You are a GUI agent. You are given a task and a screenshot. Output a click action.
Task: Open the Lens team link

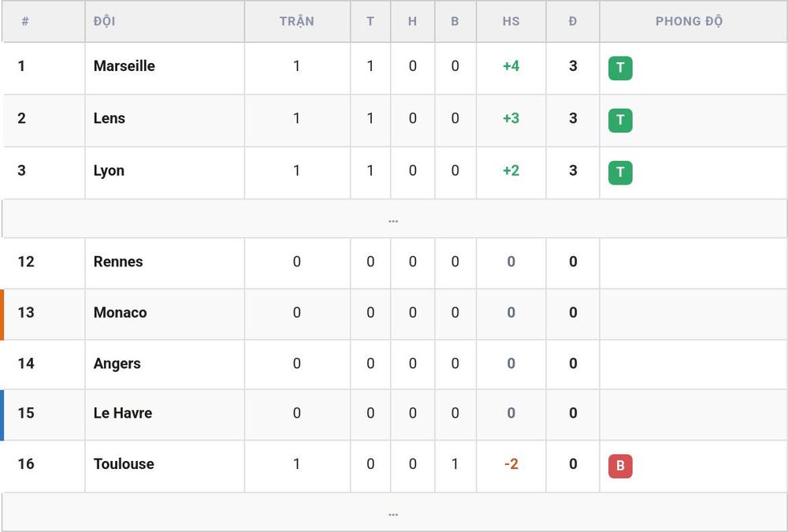point(109,118)
